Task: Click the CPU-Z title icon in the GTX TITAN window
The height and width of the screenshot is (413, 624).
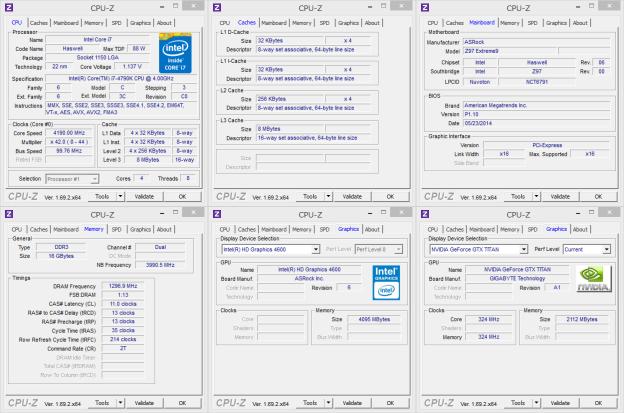Action: (x=425, y=214)
